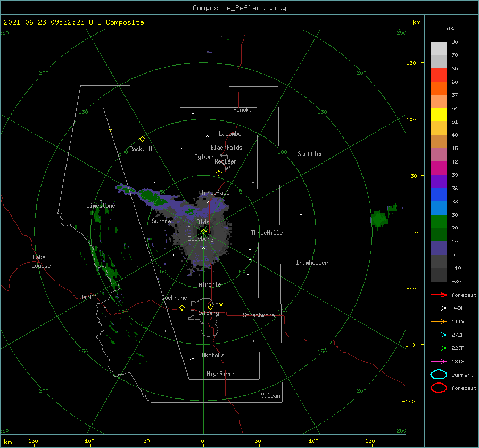479x448 pixels.
Task: Click the Banff label
Action: click(x=88, y=297)
